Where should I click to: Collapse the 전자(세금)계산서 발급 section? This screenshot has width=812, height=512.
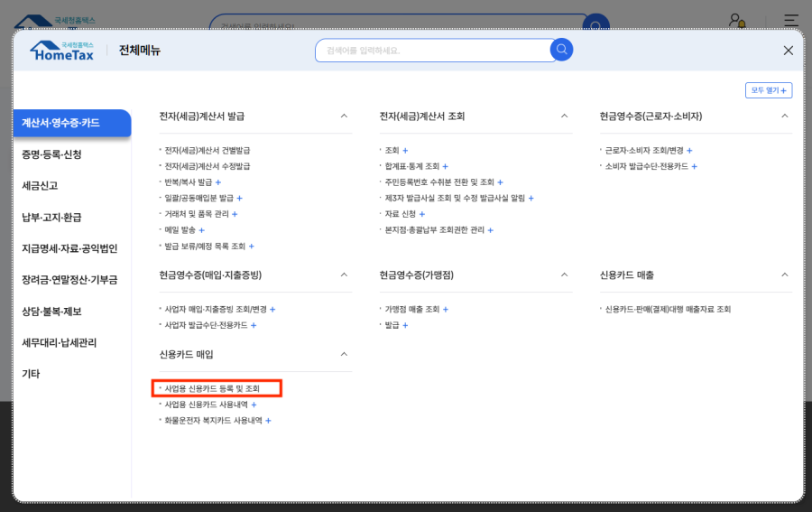click(x=344, y=116)
